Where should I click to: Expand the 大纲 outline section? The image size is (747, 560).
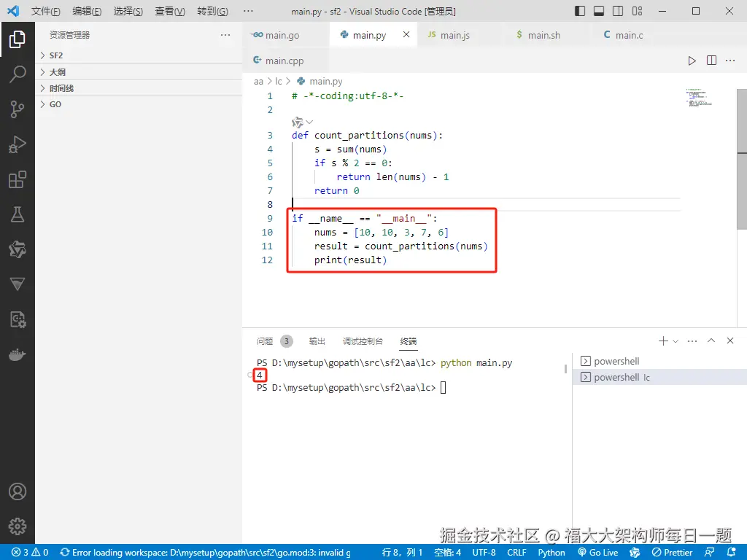coord(139,72)
